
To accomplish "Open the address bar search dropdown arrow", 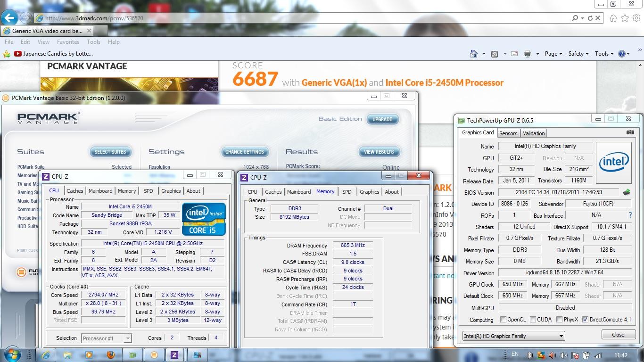I will point(583,18).
